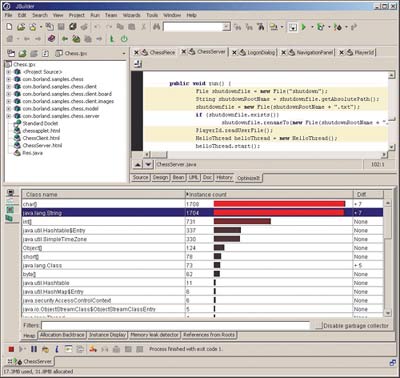Expand com.borland.samples.chess.client.board package
This screenshot has height=378, width=400.
(9, 94)
